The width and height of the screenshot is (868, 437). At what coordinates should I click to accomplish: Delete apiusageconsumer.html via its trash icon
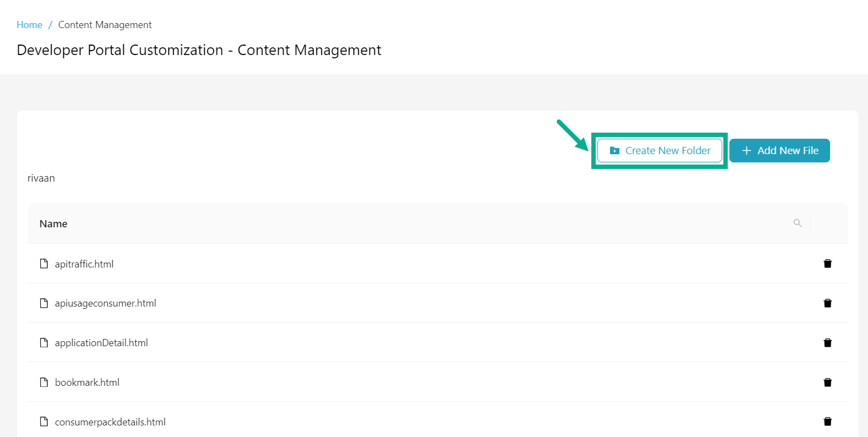pos(827,303)
